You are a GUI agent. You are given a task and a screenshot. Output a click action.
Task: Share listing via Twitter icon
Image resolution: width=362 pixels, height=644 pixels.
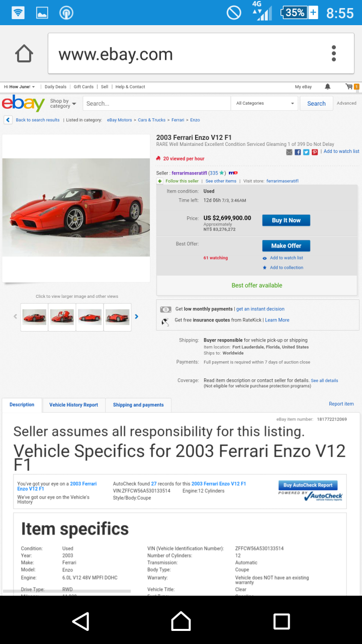tap(306, 152)
